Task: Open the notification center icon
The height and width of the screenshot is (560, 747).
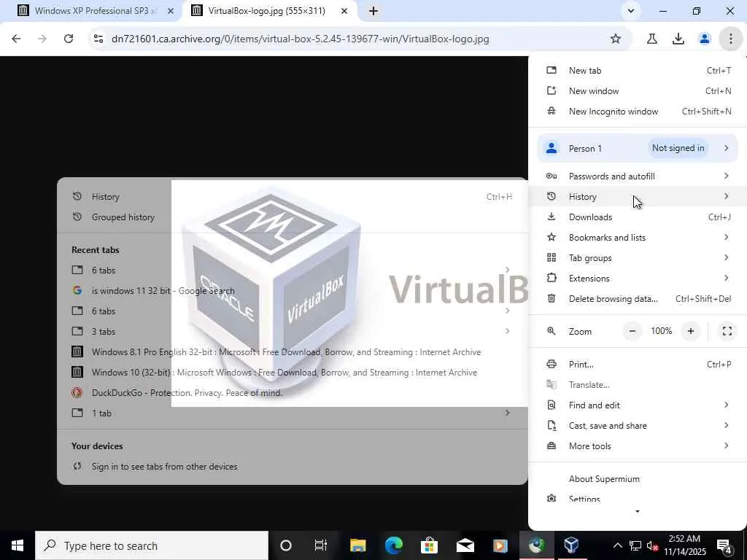Action: coord(724,545)
